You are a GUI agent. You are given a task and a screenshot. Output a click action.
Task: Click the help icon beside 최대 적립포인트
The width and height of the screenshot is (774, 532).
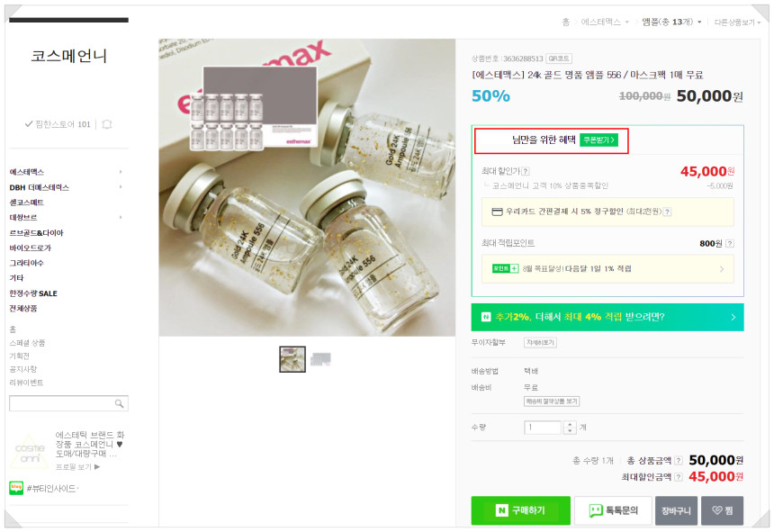(730, 243)
